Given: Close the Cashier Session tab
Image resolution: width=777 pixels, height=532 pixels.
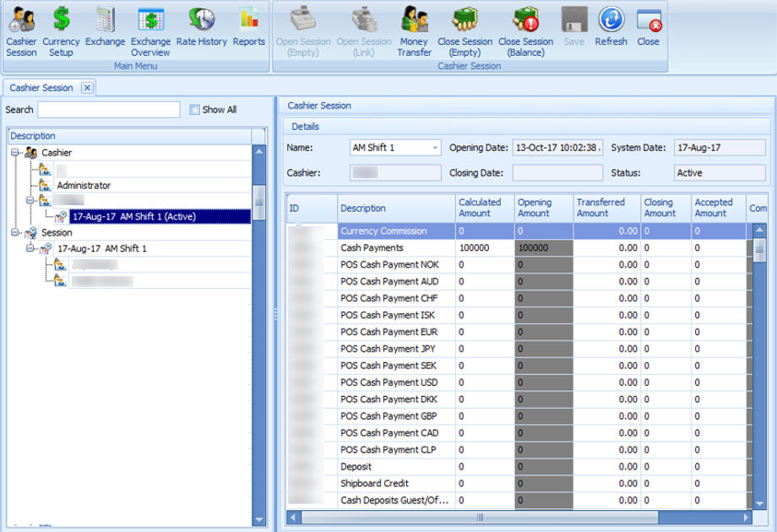Looking at the screenshot, I should click(87, 88).
